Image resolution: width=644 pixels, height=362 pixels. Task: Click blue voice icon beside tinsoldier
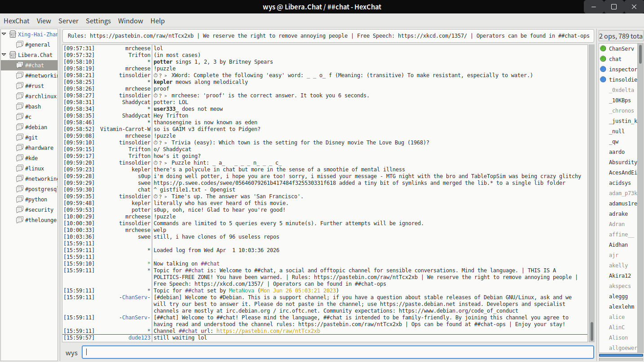pos(603,79)
